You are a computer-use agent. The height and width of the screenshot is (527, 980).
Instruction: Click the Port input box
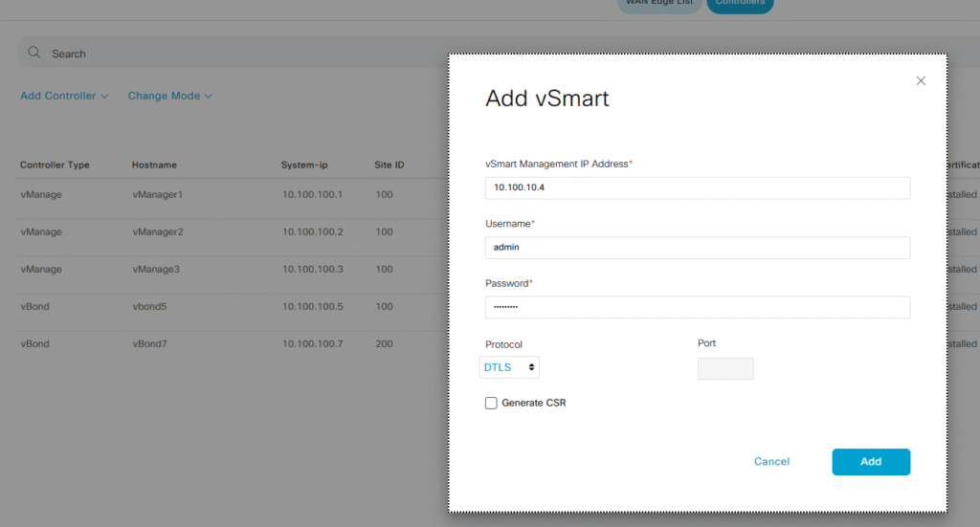[725, 368]
